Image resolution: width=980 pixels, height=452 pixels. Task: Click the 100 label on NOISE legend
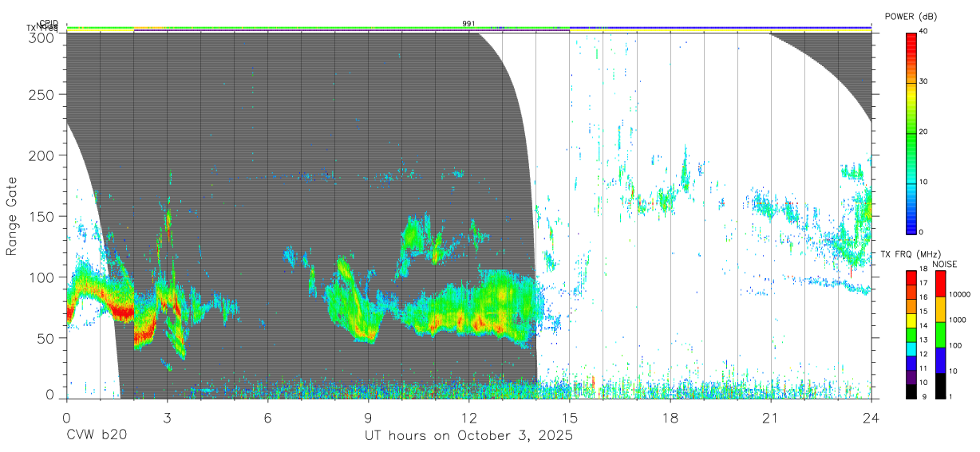[956, 345]
